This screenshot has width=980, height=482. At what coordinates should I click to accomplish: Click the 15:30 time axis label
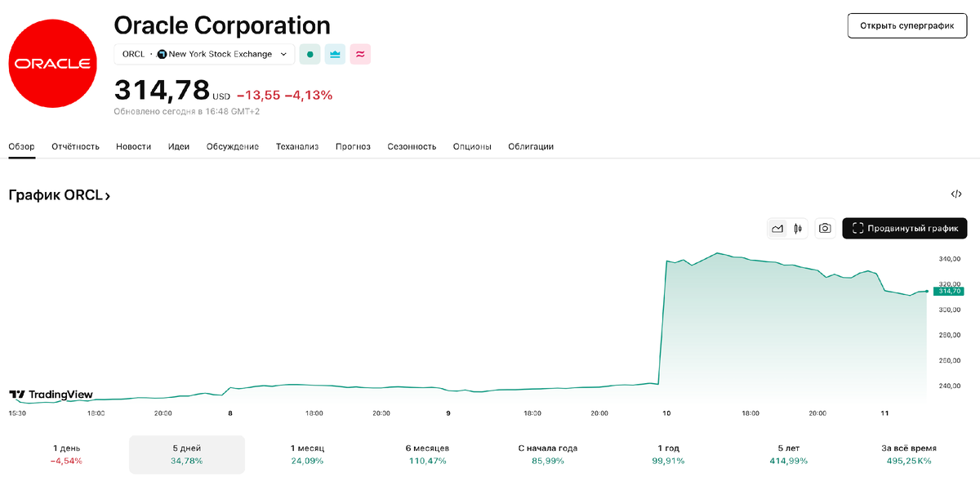tap(17, 413)
